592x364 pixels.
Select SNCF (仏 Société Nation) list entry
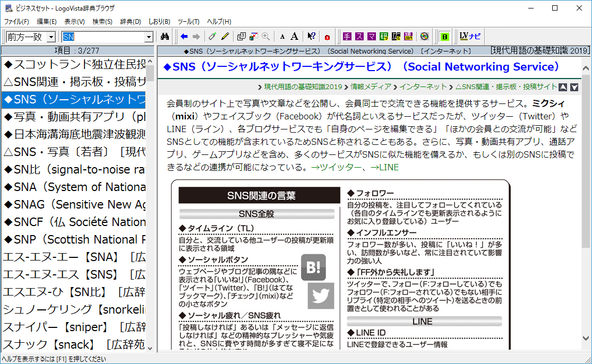[74, 222]
